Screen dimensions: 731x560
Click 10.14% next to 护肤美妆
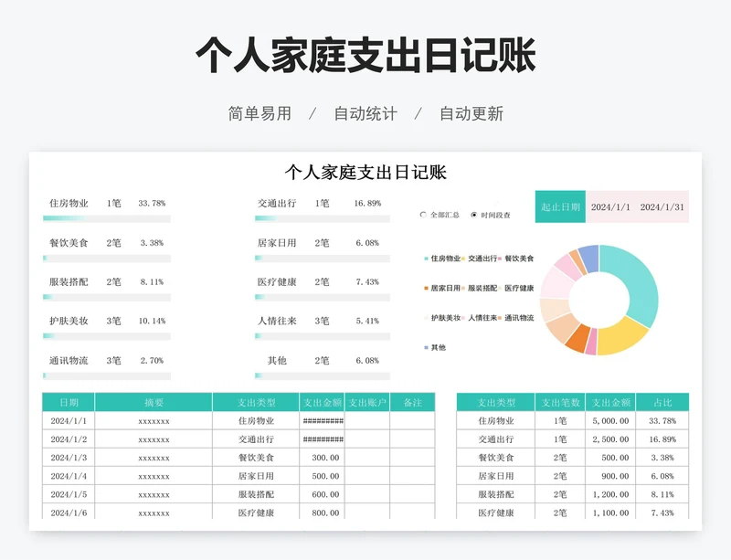[x=152, y=321]
